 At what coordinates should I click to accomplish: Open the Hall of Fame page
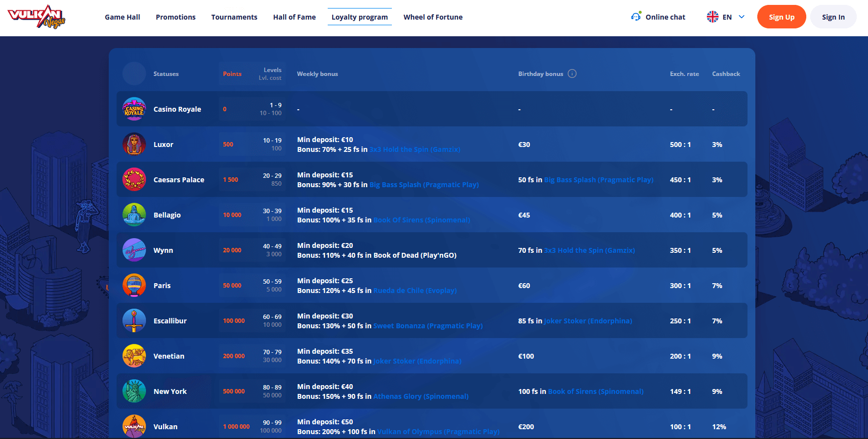coord(294,17)
